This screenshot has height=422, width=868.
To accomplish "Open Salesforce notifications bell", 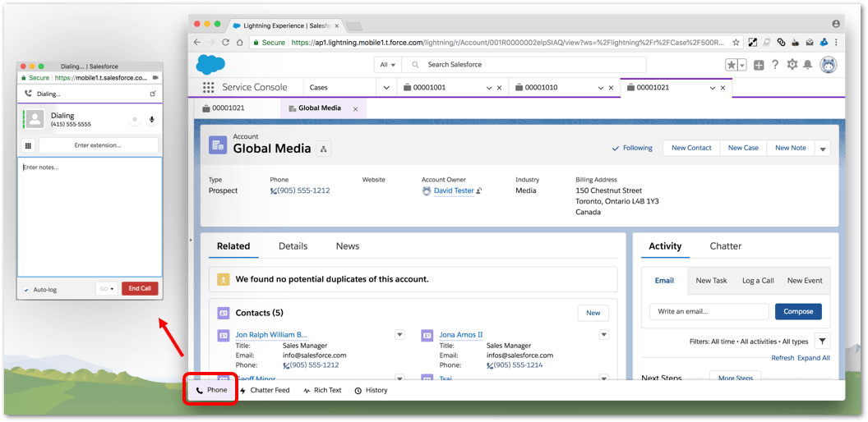I will click(x=808, y=65).
